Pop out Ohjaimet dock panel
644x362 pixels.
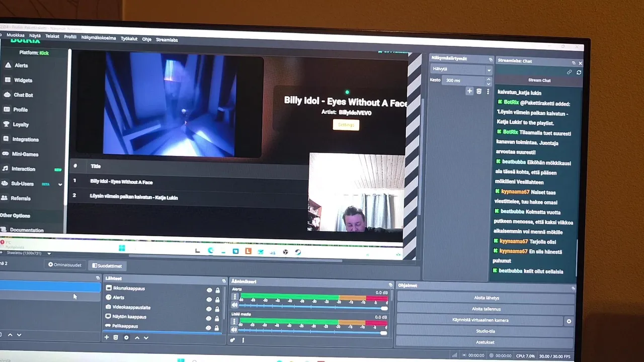(573, 288)
